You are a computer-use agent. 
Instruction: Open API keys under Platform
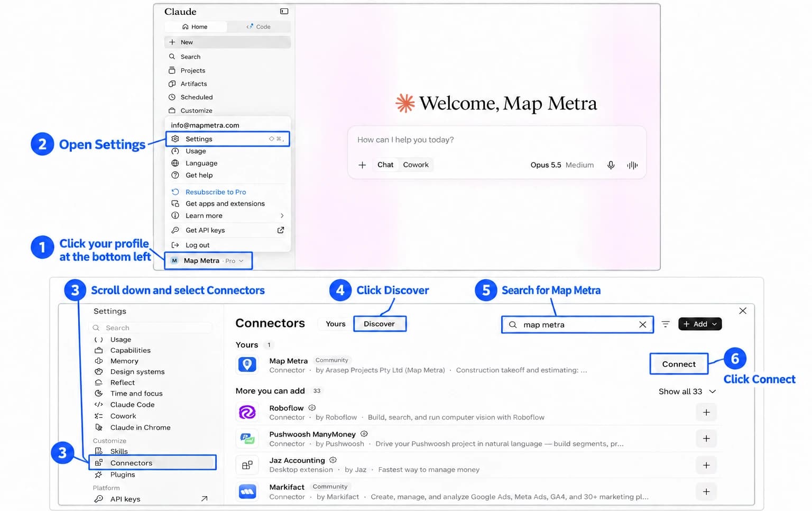click(x=151, y=499)
